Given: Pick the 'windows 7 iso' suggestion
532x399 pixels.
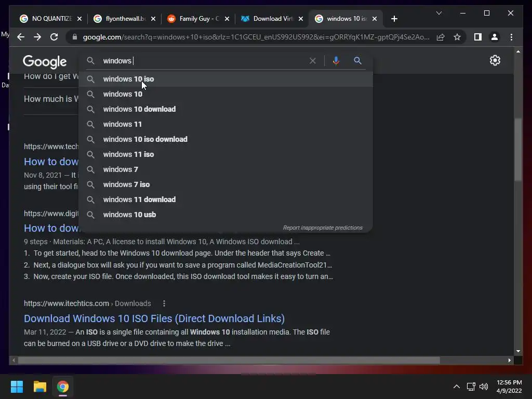Looking at the screenshot, I should point(225,184).
